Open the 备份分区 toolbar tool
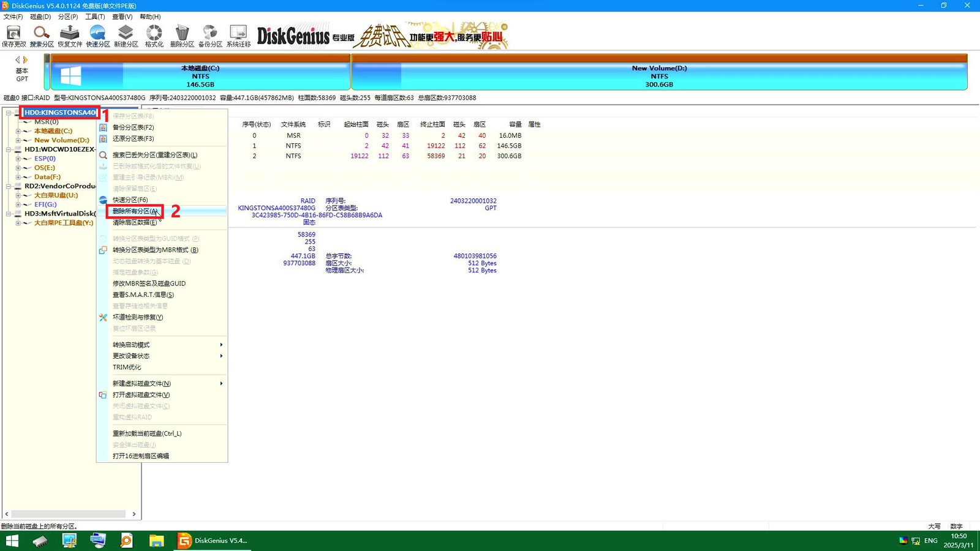 click(x=210, y=36)
